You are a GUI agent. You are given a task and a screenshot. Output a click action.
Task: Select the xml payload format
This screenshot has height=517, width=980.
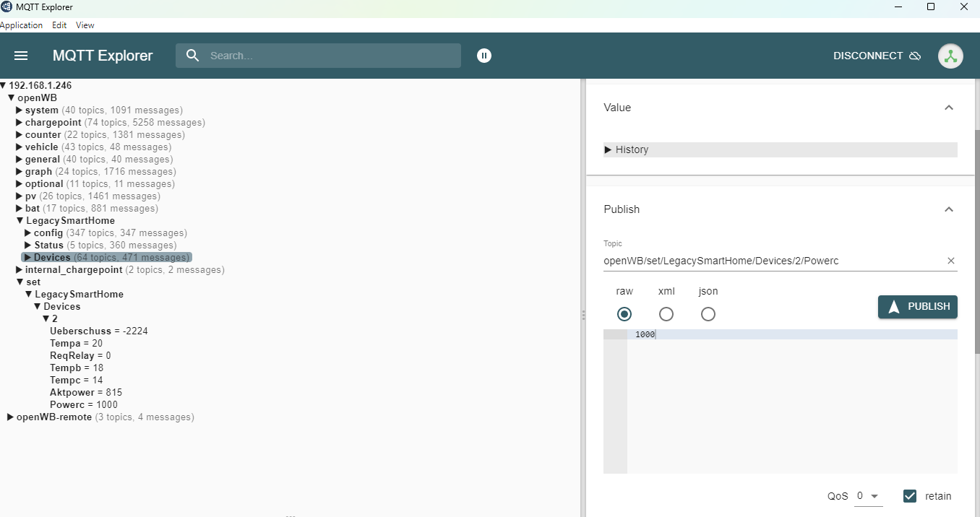(666, 314)
